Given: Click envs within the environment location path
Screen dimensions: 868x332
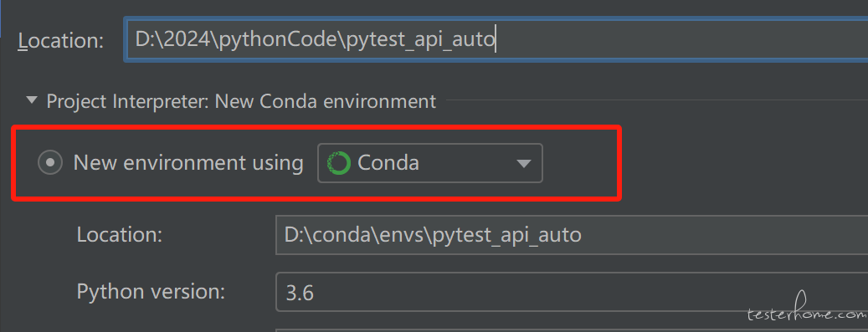Looking at the screenshot, I should [x=406, y=235].
